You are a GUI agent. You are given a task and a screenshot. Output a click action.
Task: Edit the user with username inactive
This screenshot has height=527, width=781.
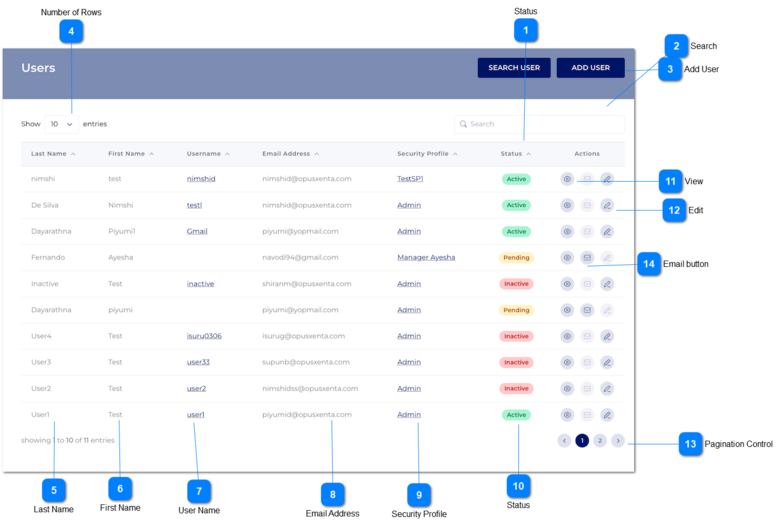(x=607, y=284)
